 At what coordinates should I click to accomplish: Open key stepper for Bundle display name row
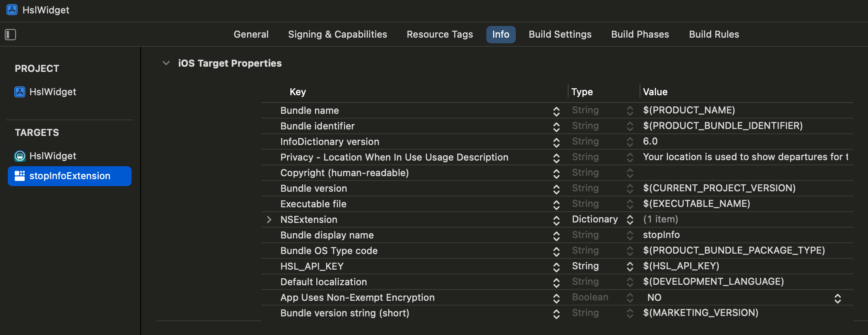556,236
